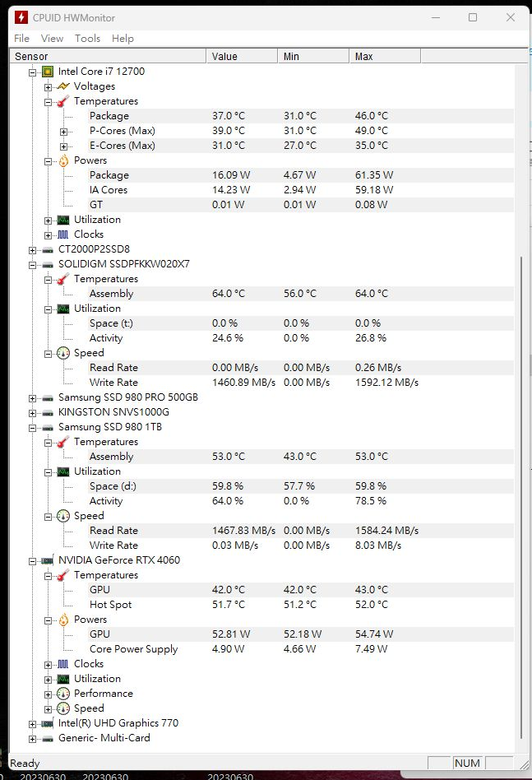Click the vertical scrollbar thumb
This screenshot has width=532, height=780.
pyautogui.click(x=523, y=494)
